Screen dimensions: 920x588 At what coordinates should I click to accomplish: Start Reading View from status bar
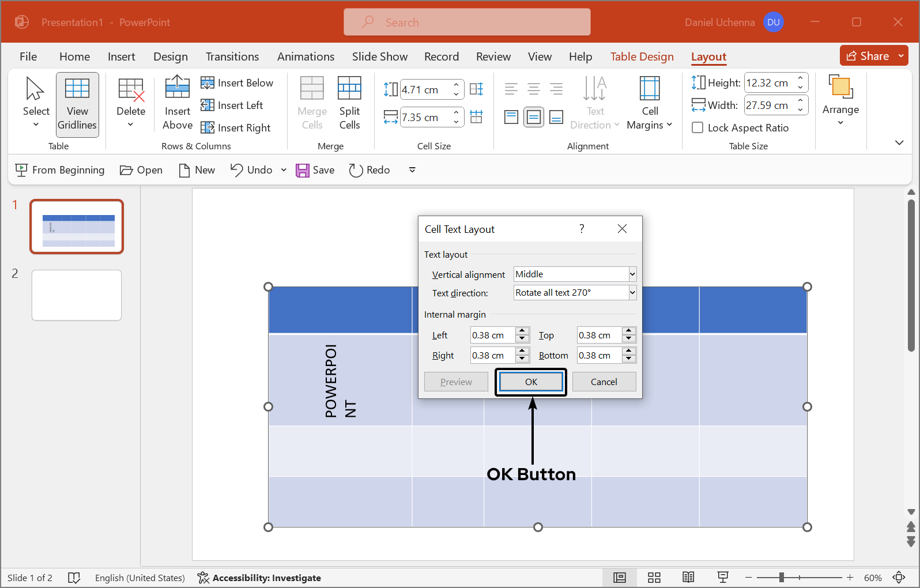click(688, 578)
